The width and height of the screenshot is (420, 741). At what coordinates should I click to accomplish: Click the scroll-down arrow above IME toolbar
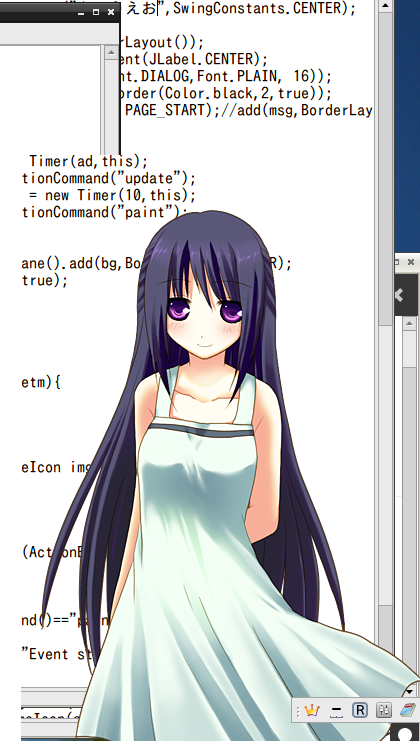pyautogui.click(x=409, y=691)
